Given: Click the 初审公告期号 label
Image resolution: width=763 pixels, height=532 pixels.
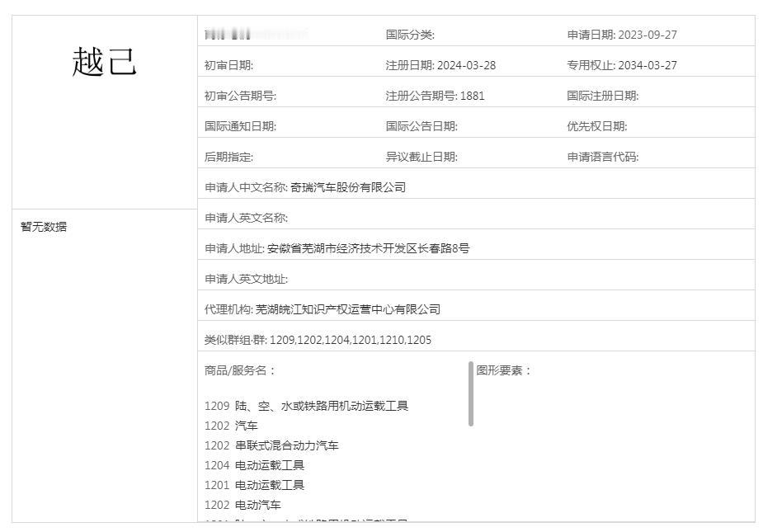Looking at the screenshot, I should [240, 96].
